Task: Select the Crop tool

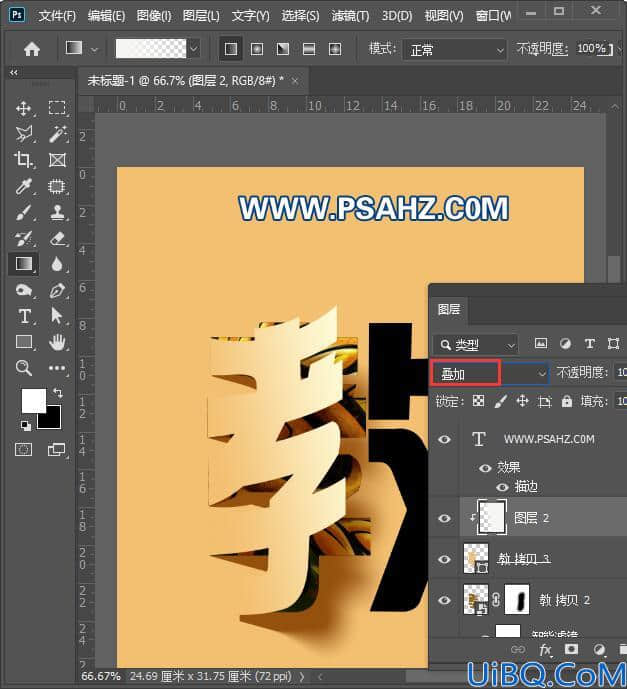Action: (x=23, y=160)
